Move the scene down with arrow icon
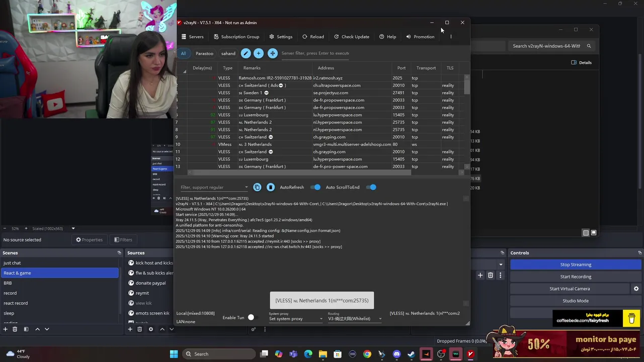 point(47,329)
